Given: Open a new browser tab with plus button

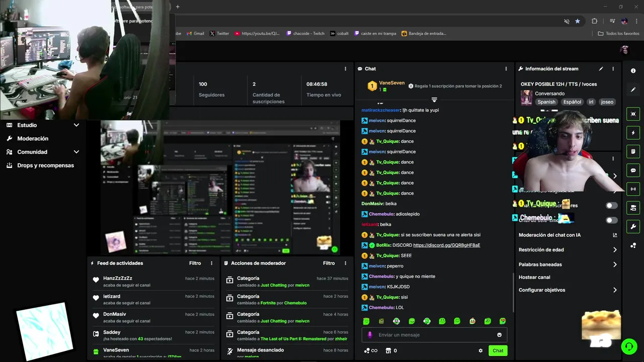Looking at the screenshot, I should (178, 7).
